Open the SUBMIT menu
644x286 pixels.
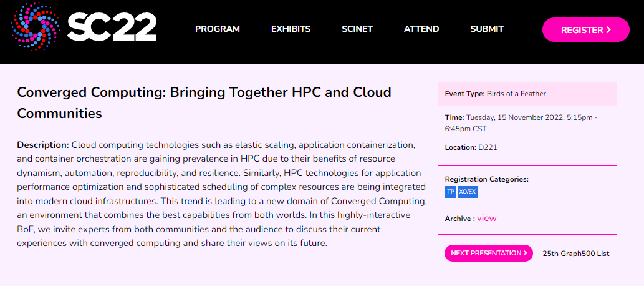(487, 29)
